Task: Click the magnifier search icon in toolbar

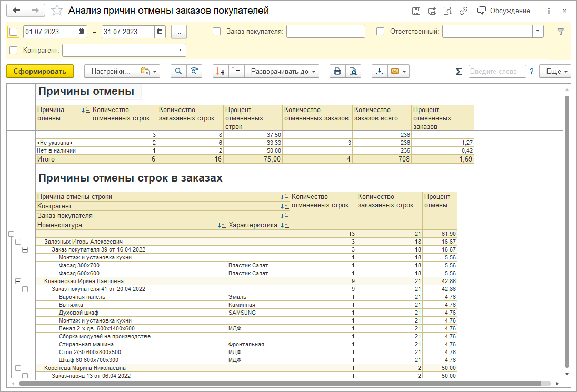Action: click(178, 72)
